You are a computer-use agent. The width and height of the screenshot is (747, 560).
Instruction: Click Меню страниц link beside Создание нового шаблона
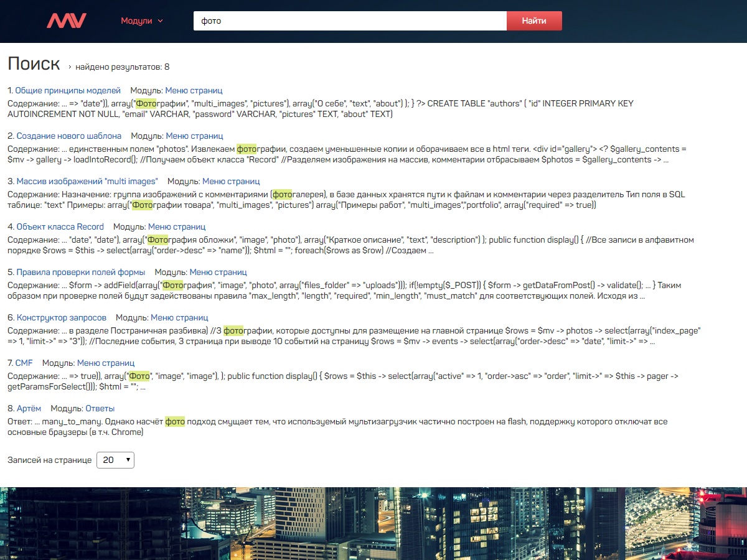pyautogui.click(x=194, y=136)
